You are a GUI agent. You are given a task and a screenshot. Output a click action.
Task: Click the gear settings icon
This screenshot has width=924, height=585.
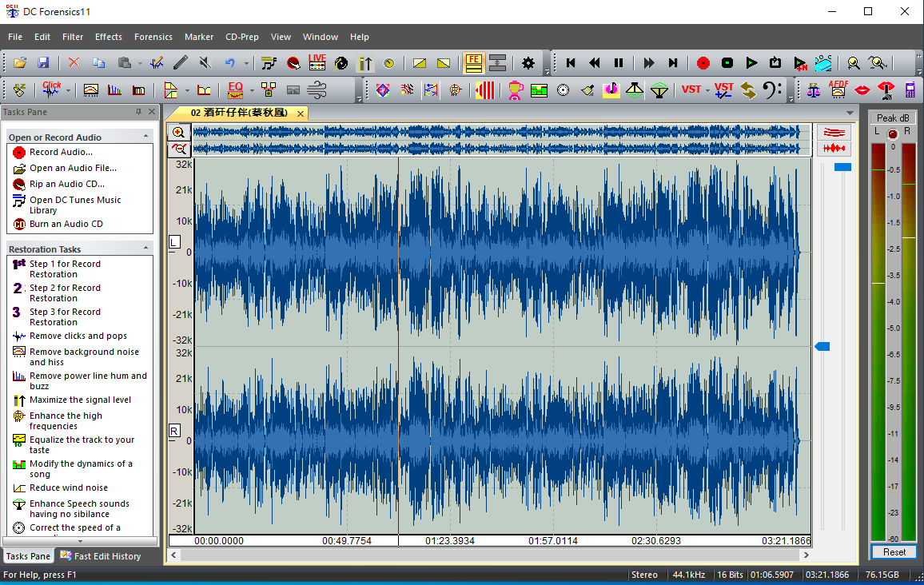(528, 63)
